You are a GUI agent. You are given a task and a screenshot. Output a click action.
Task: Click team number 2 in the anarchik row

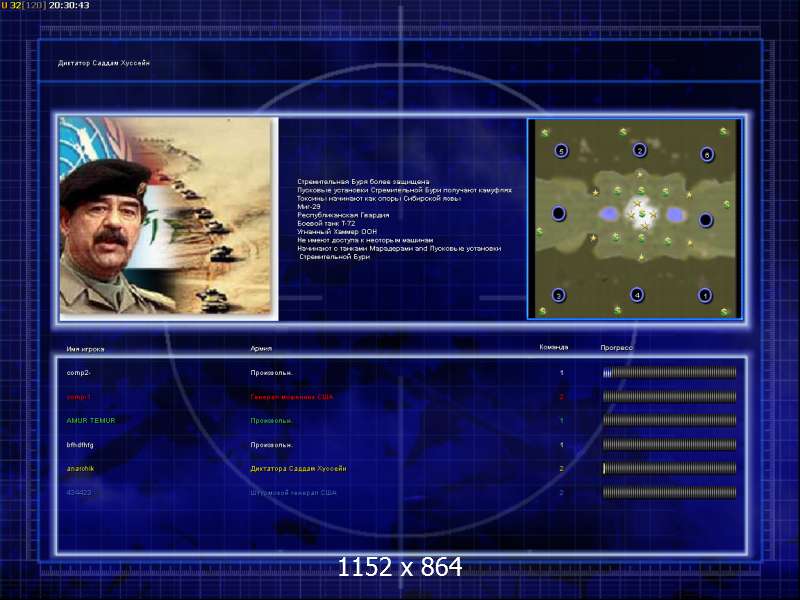point(562,468)
